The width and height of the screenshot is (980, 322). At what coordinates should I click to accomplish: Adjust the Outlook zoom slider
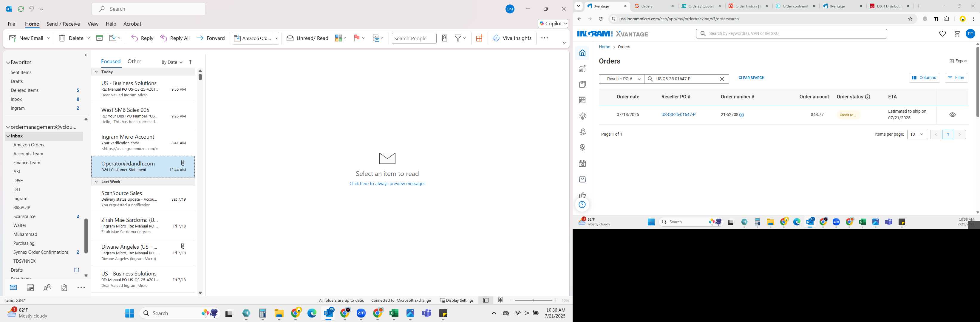pos(533,300)
